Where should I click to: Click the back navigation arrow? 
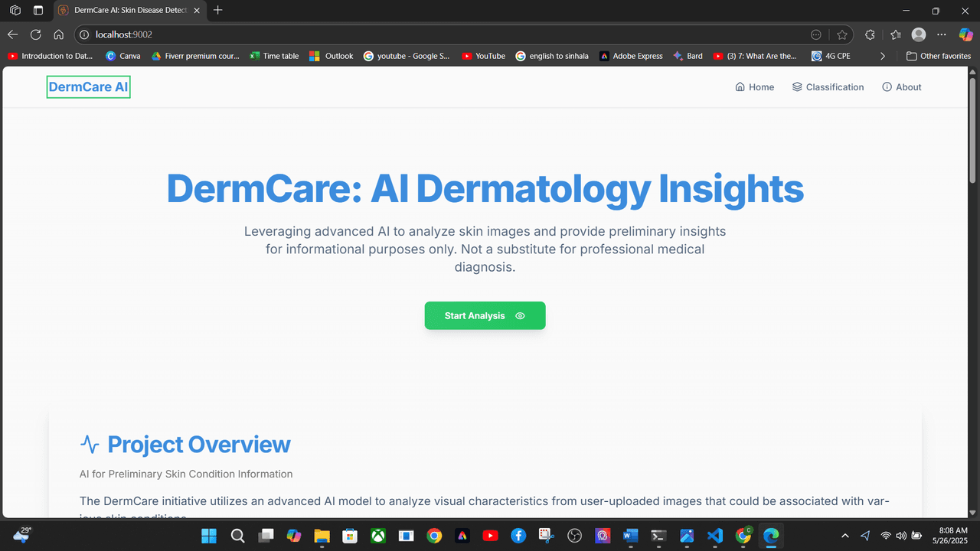[x=12, y=34]
